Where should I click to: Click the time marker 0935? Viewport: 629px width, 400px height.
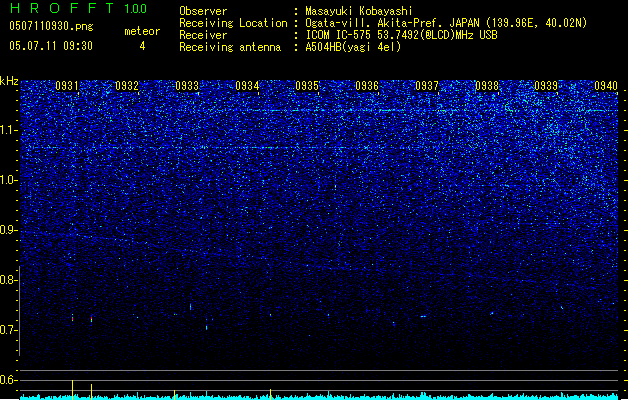click(307, 86)
